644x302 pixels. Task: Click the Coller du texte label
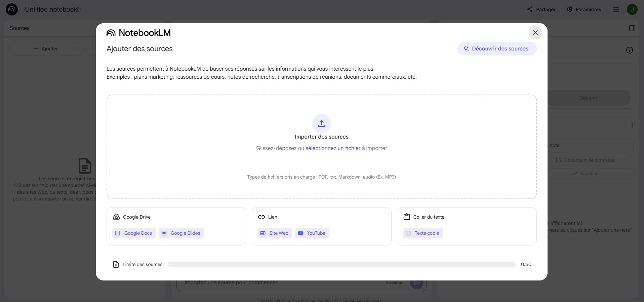(429, 217)
